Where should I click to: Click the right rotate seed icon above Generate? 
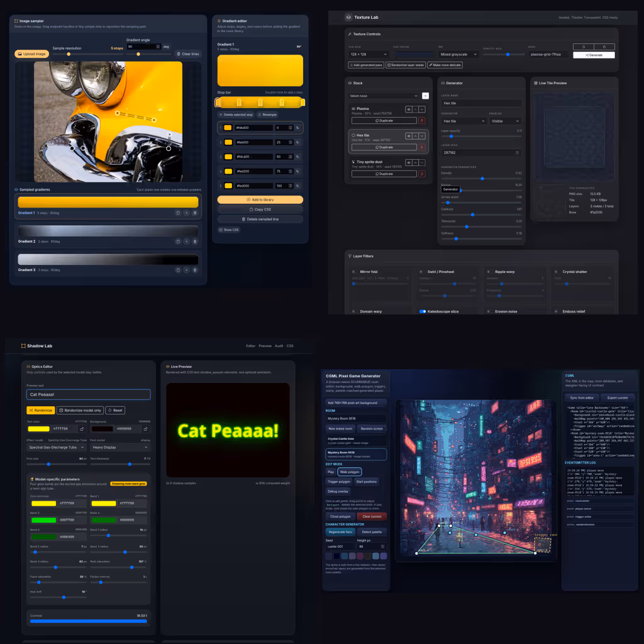(x=604, y=47)
